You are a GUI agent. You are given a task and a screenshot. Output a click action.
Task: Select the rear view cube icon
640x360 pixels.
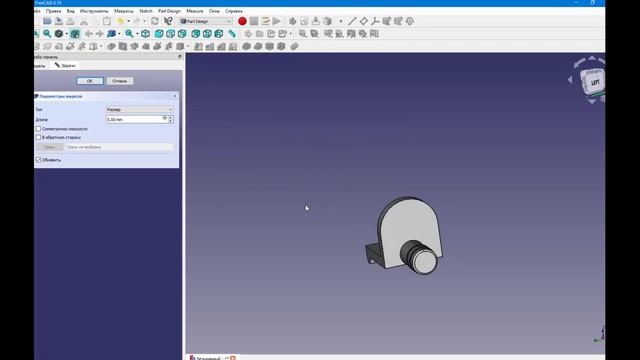196,34
